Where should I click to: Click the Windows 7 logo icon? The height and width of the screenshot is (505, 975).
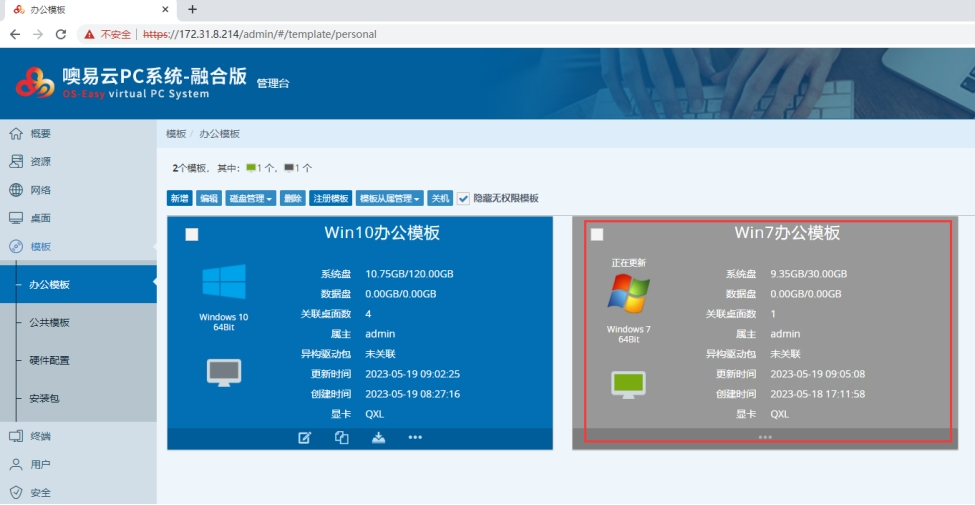tap(628, 294)
